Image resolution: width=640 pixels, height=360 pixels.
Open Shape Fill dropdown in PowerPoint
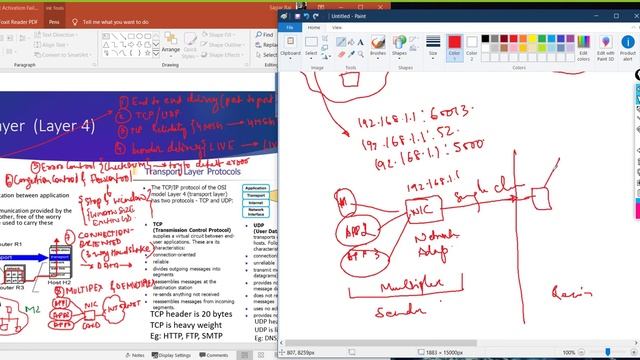point(218,35)
